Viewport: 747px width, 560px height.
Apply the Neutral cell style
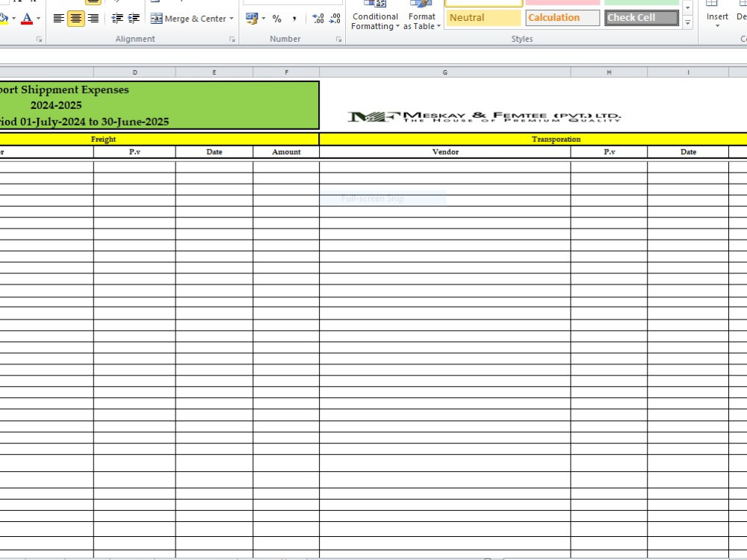point(483,18)
